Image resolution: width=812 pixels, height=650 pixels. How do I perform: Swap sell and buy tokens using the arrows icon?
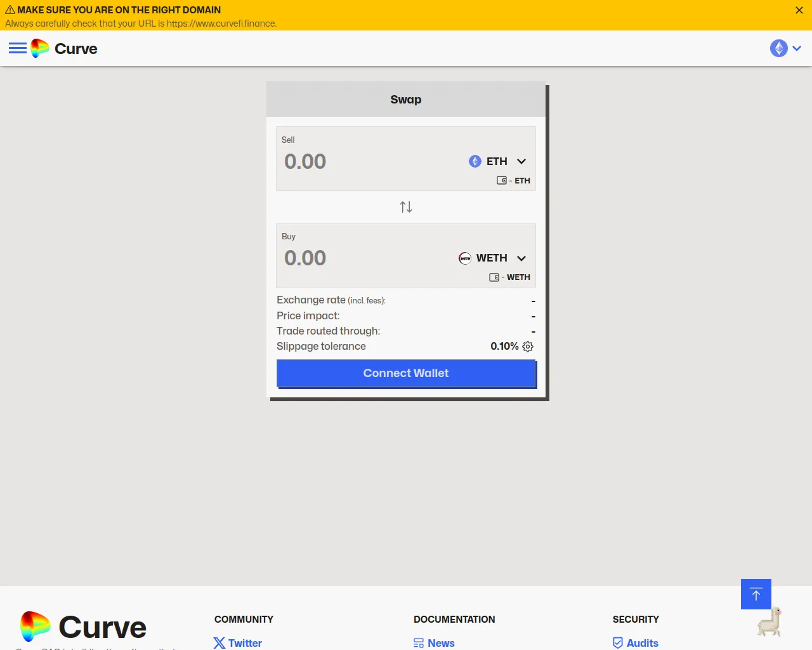[x=406, y=207]
